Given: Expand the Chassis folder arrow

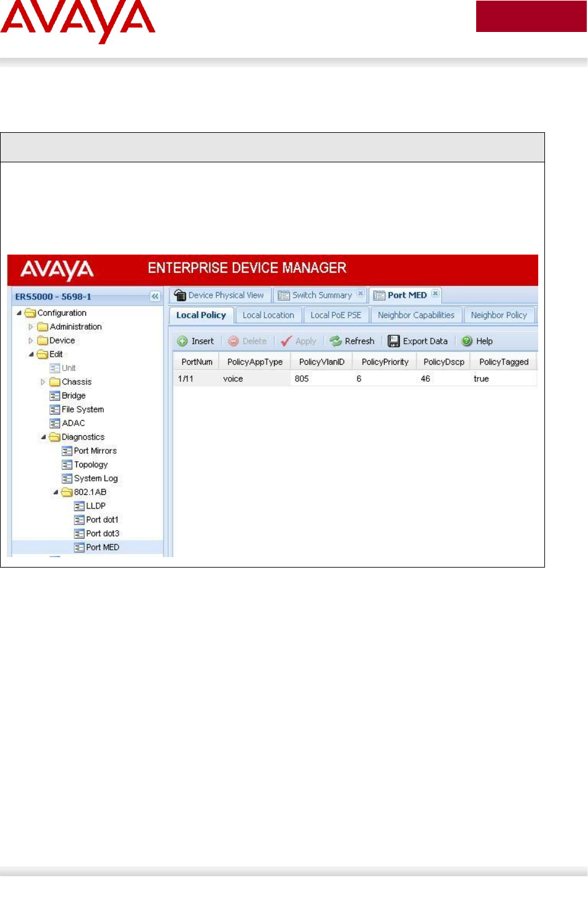Looking at the screenshot, I should coord(43,382).
